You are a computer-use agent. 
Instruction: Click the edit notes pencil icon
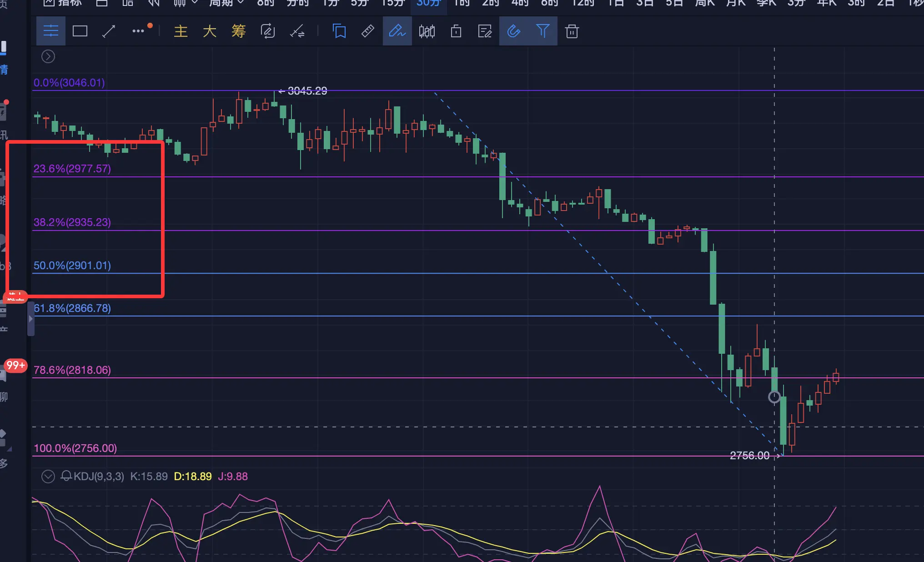485,31
